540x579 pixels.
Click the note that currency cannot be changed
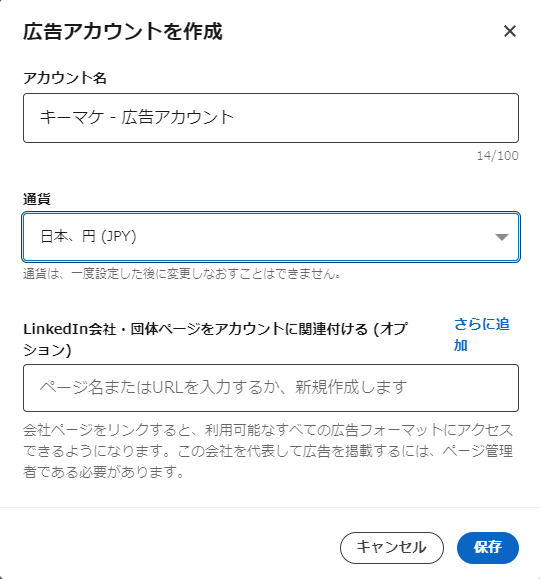click(x=182, y=274)
